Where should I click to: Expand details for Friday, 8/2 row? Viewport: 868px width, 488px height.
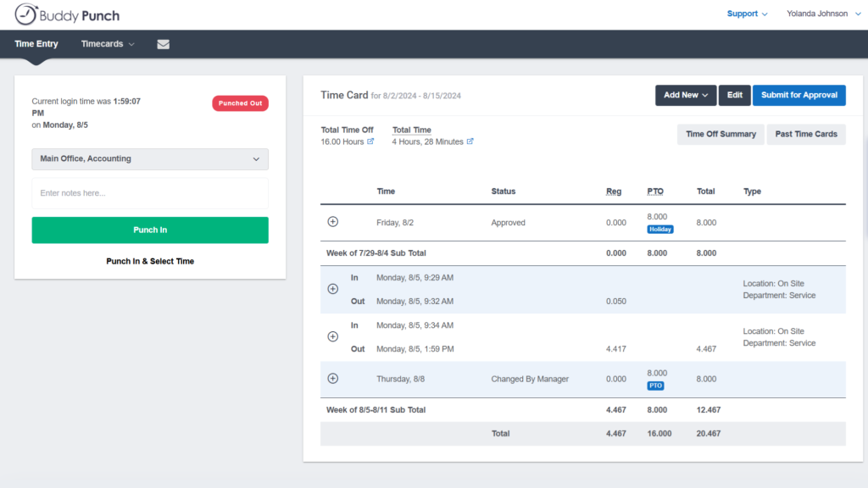332,222
